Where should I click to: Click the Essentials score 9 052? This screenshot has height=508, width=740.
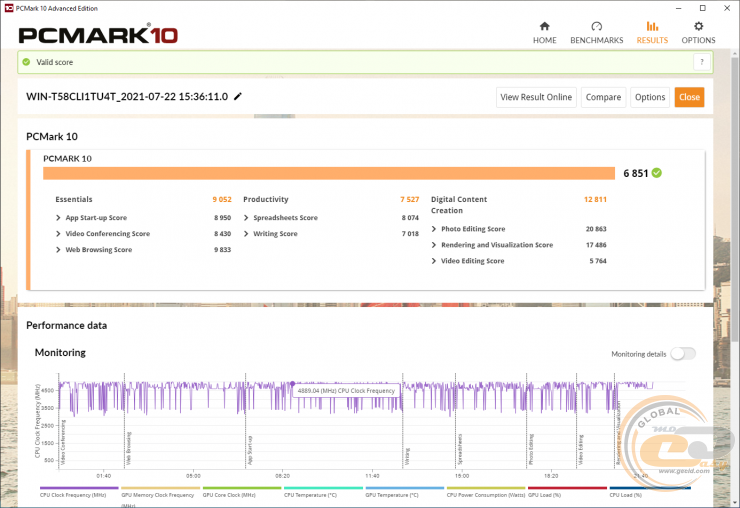[x=222, y=199]
